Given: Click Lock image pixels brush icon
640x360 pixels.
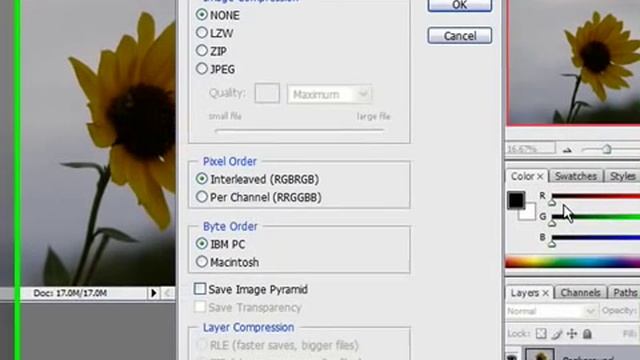Looking at the screenshot, I should (557, 334).
